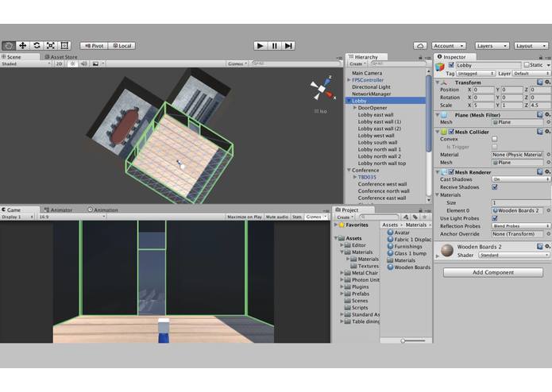Image resolution: width=552 pixels, height=392 pixels.
Task: Select the Move tool
Action: pyautogui.click(x=22, y=46)
